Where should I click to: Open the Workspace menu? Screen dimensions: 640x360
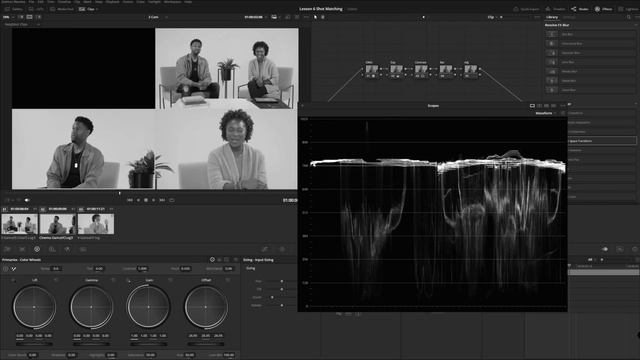[x=172, y=2]
